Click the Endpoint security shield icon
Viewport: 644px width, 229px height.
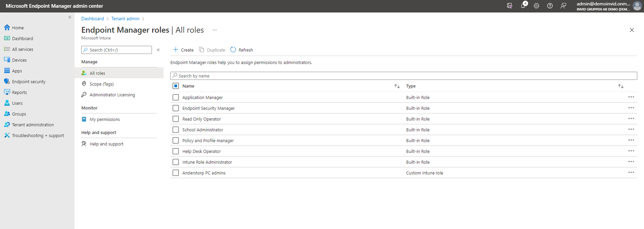7,81
